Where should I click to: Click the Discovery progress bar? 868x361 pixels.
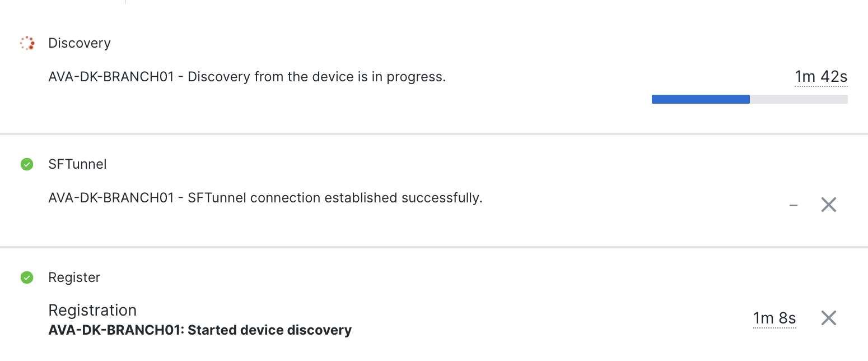(x=749, y=99)
